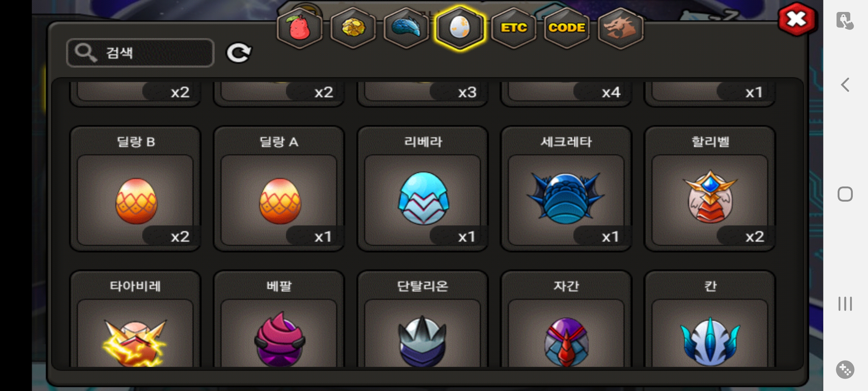Pick the 세크레타 winged egg
Viewport: 868px width, 391px height.
click(x=566, y=189)
